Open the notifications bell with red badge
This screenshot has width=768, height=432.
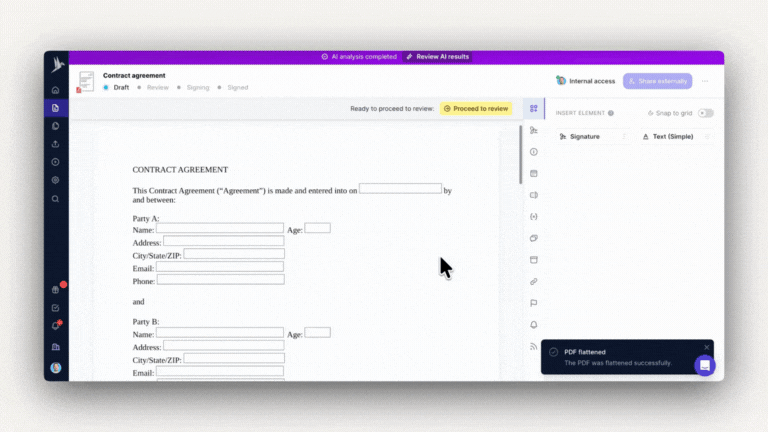56,326
